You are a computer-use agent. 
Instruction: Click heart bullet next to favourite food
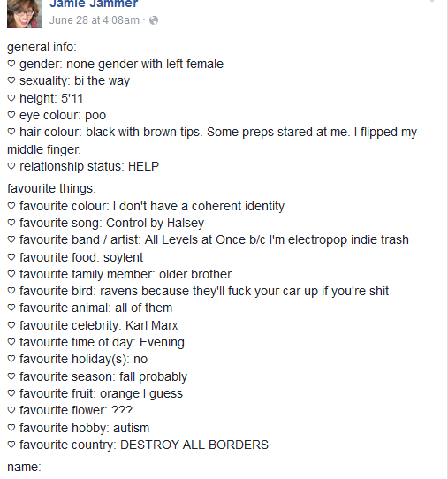(x=11, y=257)
